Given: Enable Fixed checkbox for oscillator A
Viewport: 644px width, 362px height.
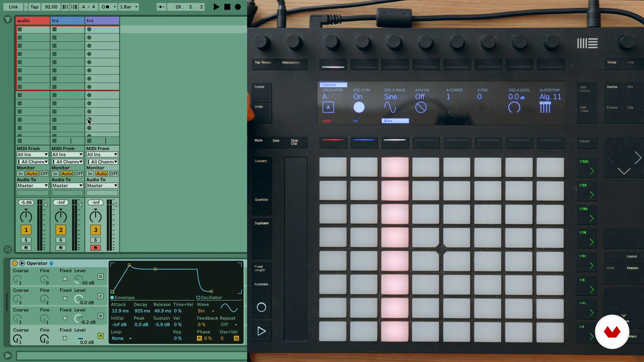Looking at the screenshot, I should point(65,338).
